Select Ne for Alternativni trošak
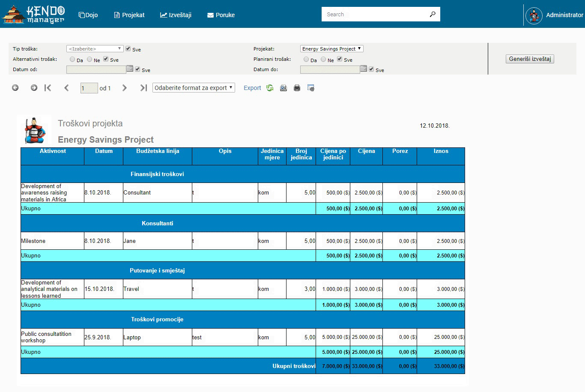 [x=90, y=60]
